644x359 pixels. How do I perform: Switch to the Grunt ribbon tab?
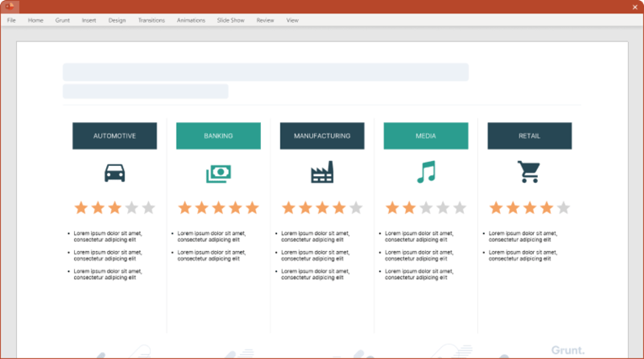pos(62,20)
